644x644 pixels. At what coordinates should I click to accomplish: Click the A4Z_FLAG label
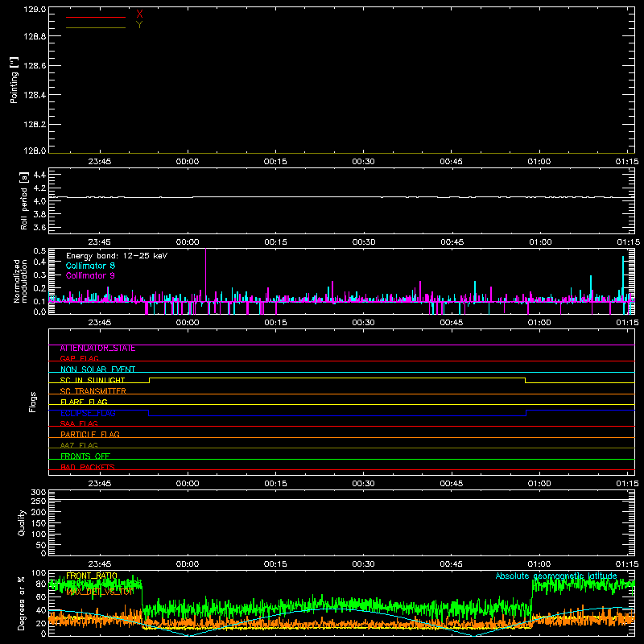(x=79, y=445)
